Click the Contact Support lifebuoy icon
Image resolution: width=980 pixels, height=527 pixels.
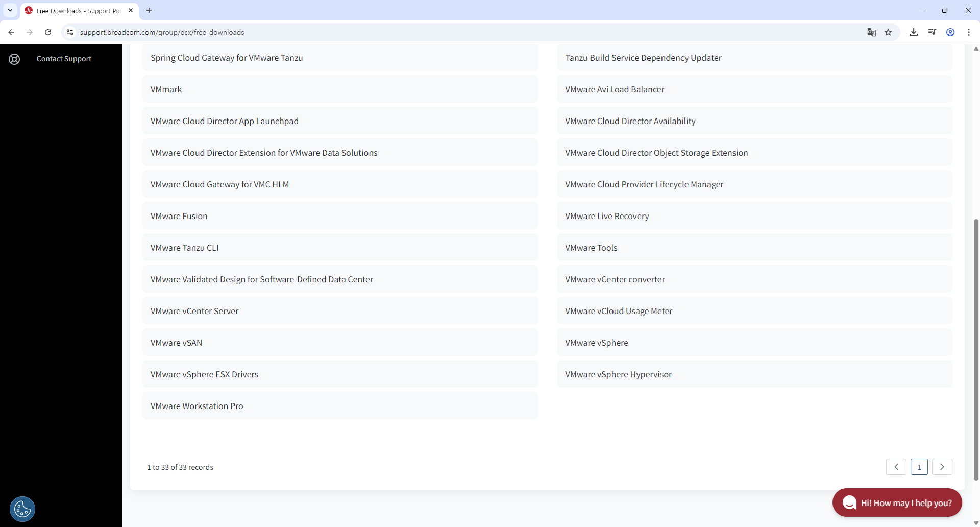(x=14, y=59)
